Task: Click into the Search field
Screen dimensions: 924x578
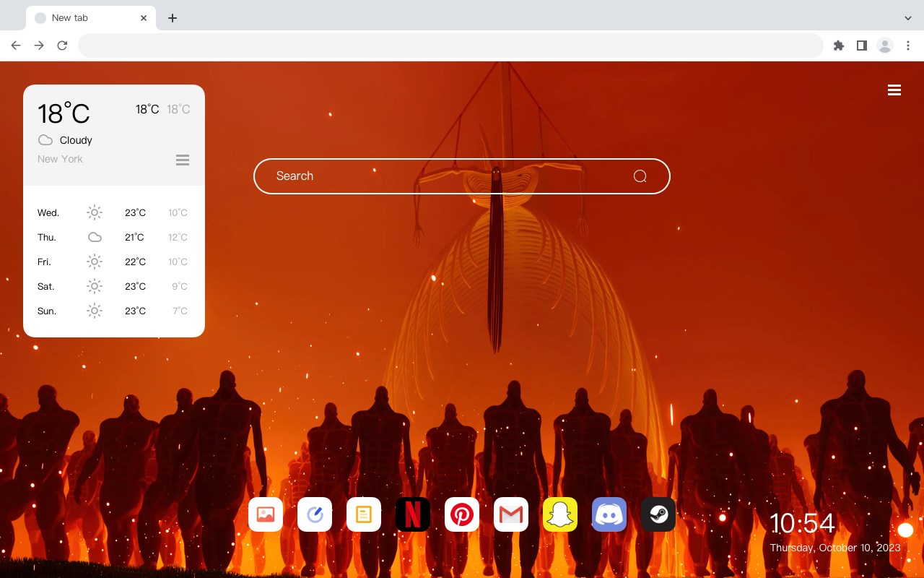Action: (462, 176)
